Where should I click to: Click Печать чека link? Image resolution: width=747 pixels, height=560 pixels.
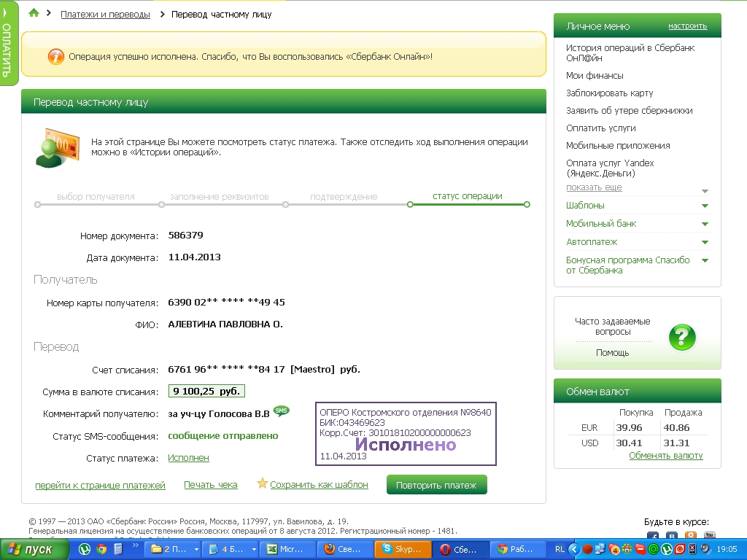coord(211,485)
